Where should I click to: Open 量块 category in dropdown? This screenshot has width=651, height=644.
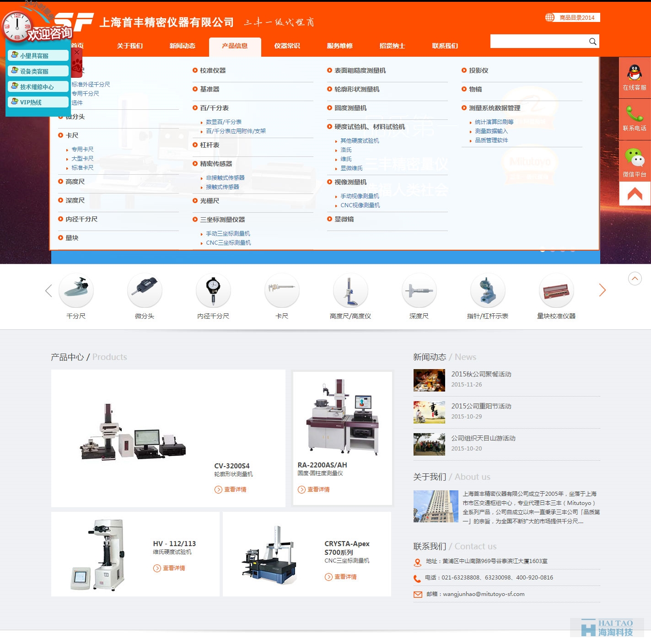(x=72, y=238)
